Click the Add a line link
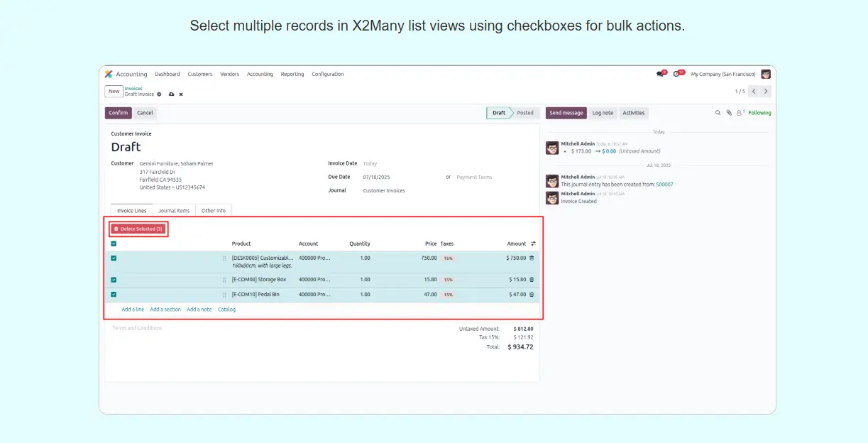This screenshot has height=443, width=868. click(133, 310)
